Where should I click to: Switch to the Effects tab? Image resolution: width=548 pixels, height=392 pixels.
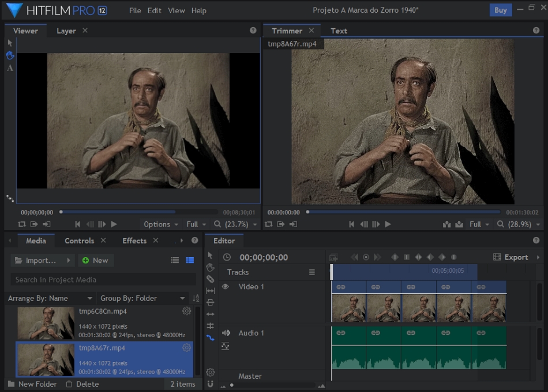click(x=134, y=240)
